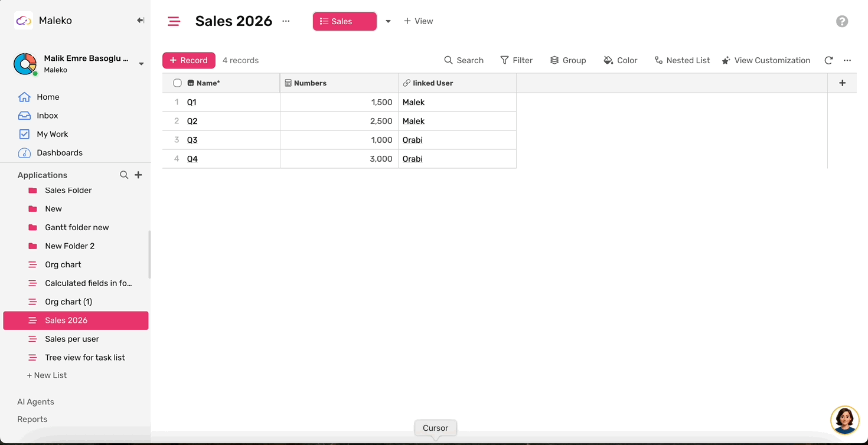Image resolution: width=868 pixels, height=445 pixels.
Task: Open linked user Orabi in Q4 row
Action: click(412, 159)
